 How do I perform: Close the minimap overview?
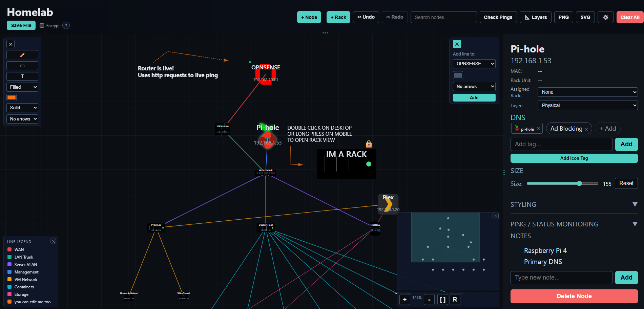[x=496, y=216]
